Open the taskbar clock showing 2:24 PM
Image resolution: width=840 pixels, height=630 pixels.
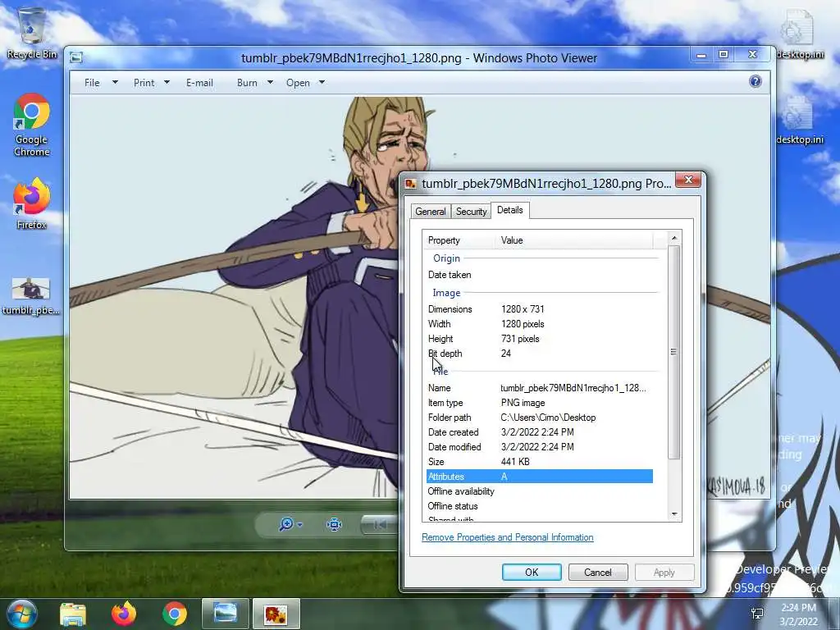pyautogui.click(x=798, y=614)
